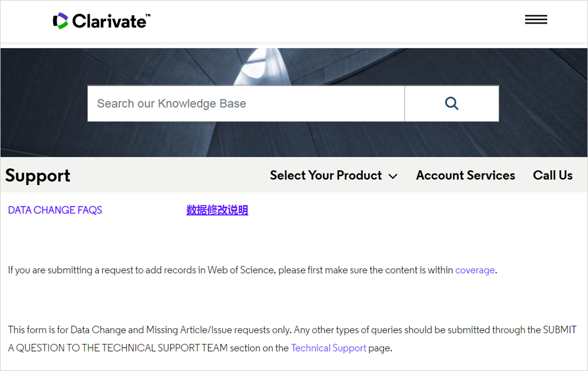Screen dimensions: 588x371
Task: Expand the chevron beside Select Your Product
Action: point(393,176)
